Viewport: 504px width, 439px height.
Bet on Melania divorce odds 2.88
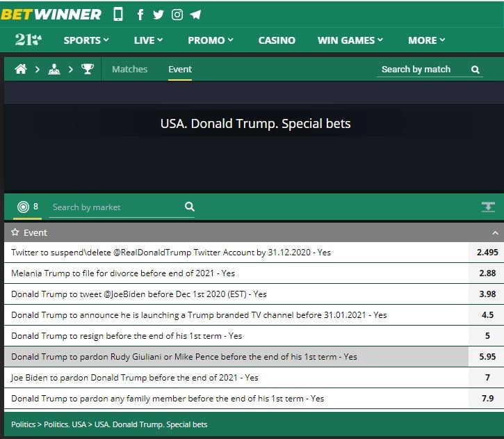(487, 273)
